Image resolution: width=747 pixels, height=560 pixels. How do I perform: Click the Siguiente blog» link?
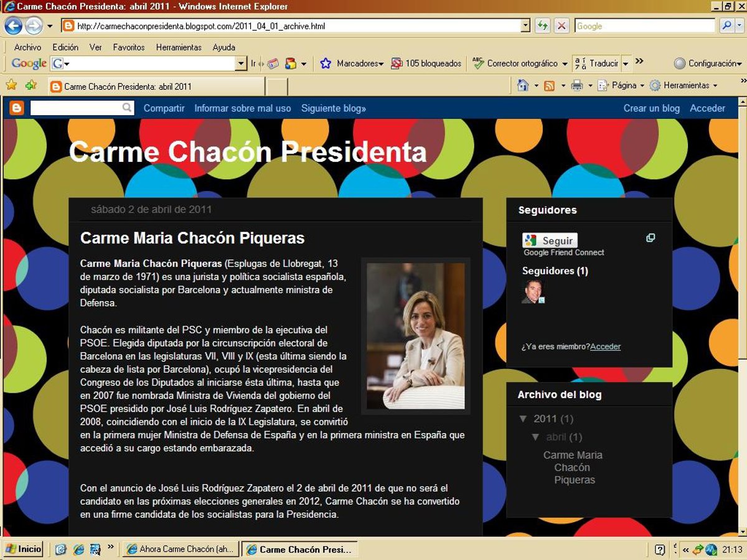click(333, 108)
